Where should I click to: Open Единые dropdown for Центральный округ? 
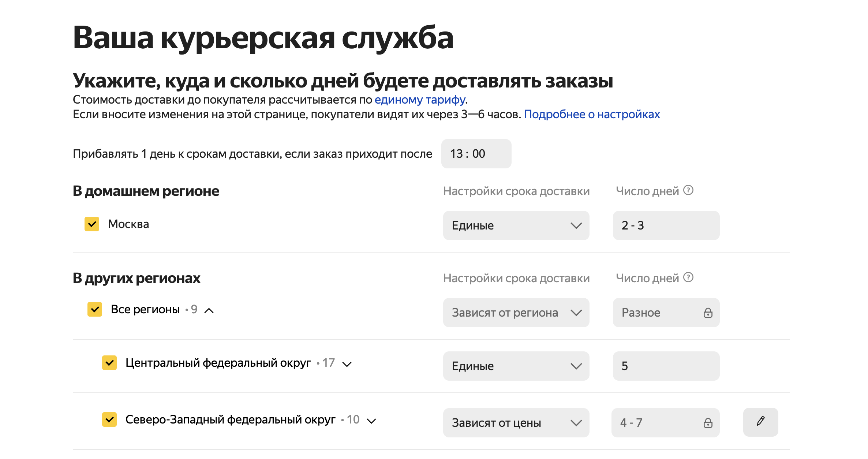(x=516, y=366)
